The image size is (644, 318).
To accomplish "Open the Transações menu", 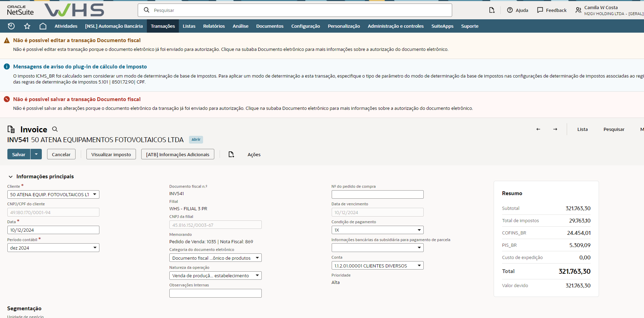I will tap(163, 26).
